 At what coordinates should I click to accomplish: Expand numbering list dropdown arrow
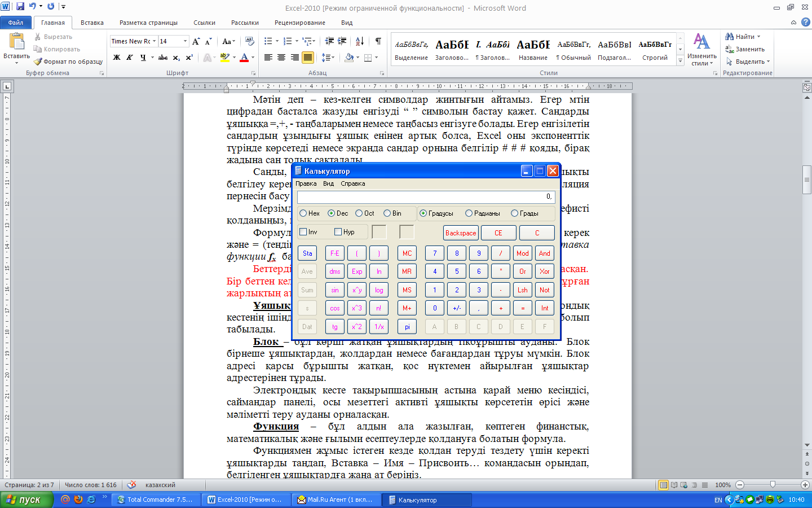coord(296,41)
